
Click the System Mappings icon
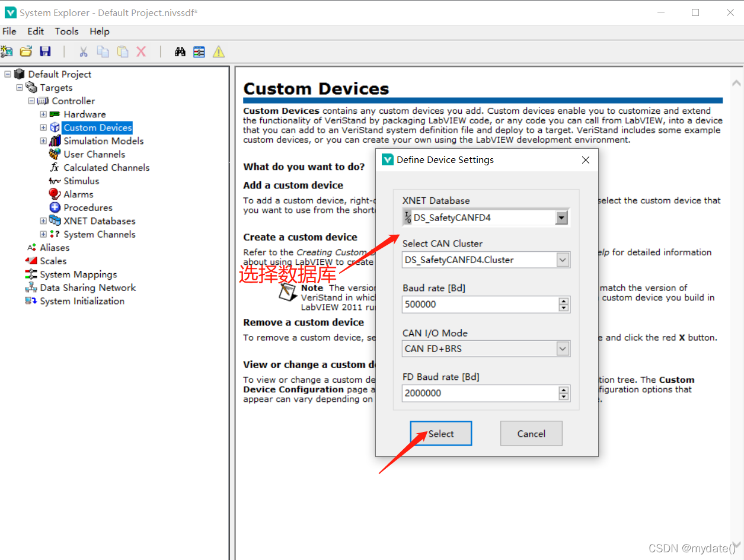pos(31,274)
